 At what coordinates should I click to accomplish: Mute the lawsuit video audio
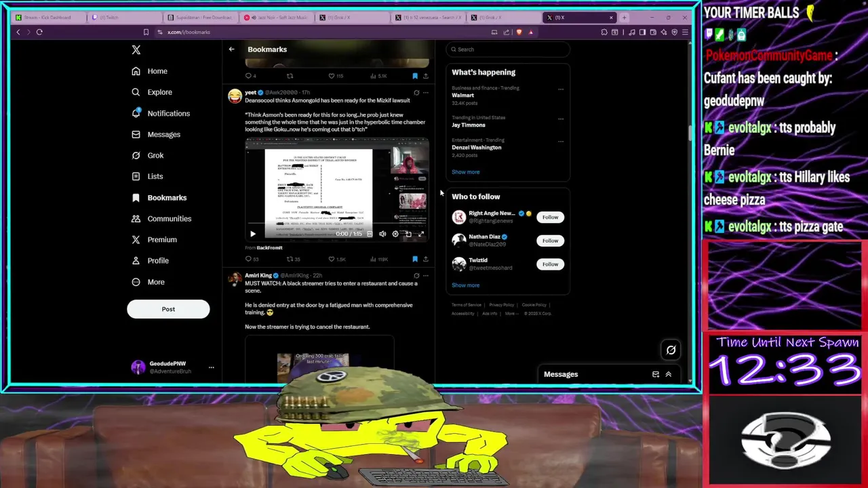click(x=382, y=234)
